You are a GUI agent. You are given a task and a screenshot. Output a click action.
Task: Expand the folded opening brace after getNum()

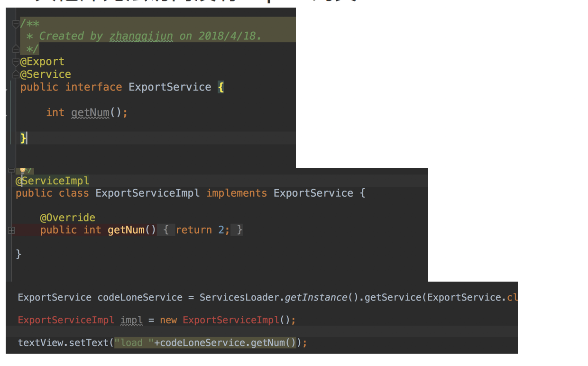[165, 230]
